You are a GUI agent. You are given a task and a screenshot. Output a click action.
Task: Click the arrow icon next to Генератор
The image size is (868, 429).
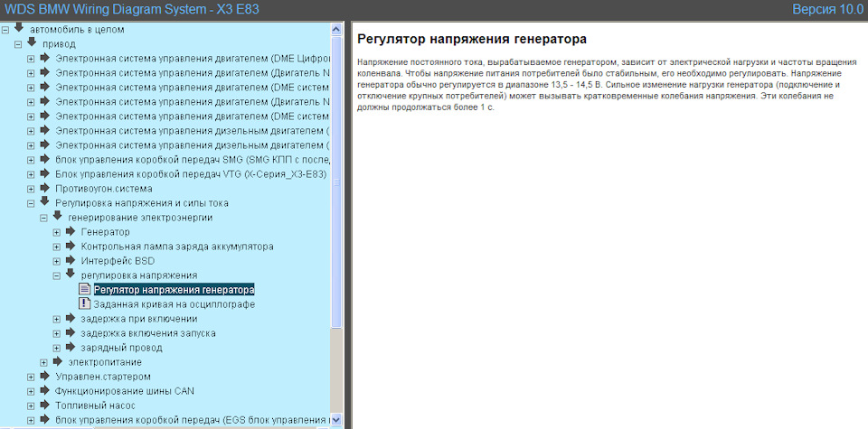tap(71, 231)
